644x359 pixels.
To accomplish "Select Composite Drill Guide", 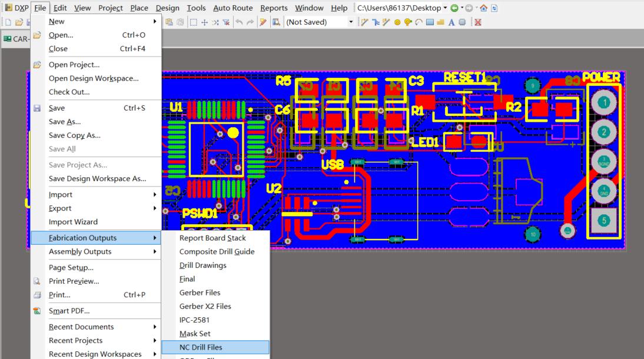I will (215, 251).
